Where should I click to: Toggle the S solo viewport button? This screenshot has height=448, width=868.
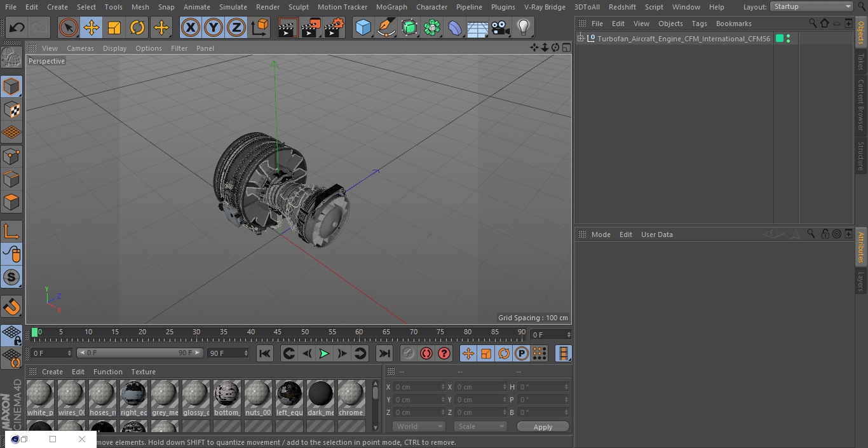point(11,277)
